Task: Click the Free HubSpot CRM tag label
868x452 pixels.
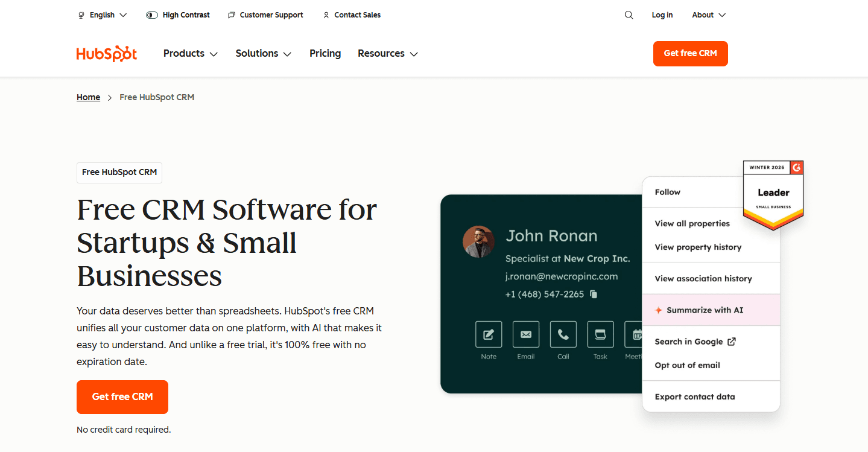Action: (x=119, y=173)
